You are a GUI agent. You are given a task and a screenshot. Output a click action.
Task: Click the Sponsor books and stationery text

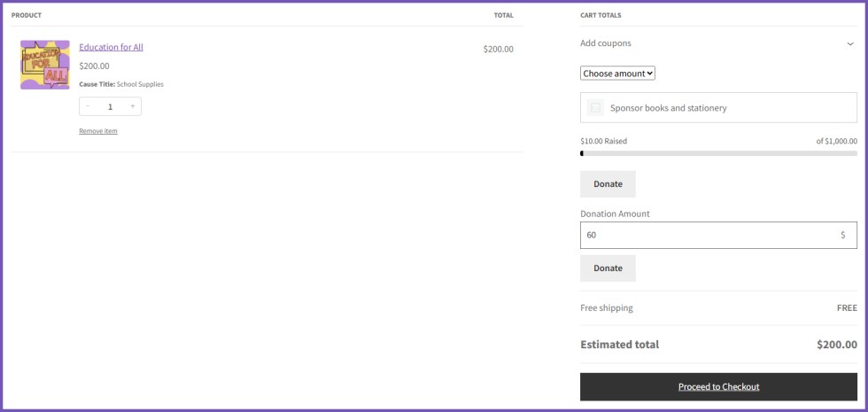point(668,108)
